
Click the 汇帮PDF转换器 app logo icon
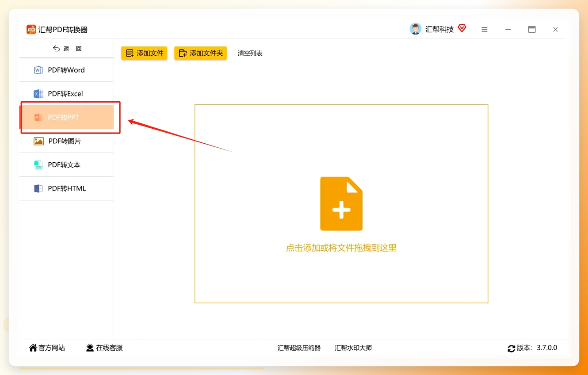[x=31, y=30]
